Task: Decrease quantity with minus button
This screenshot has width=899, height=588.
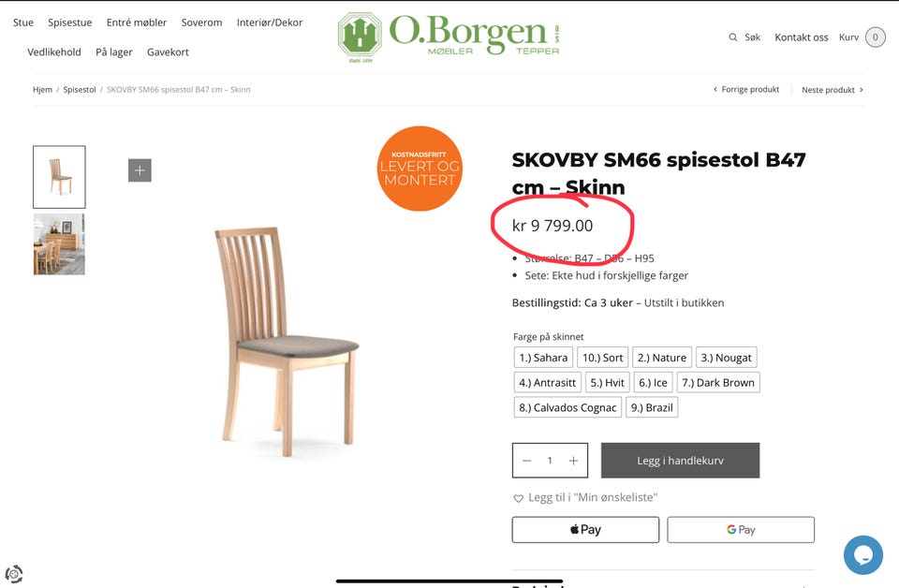Action: pos(527,461)
